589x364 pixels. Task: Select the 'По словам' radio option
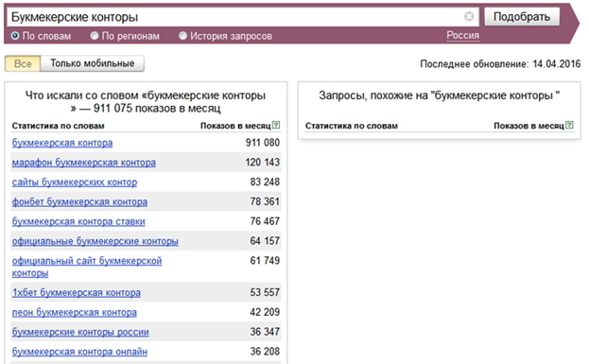pos(15,36)
